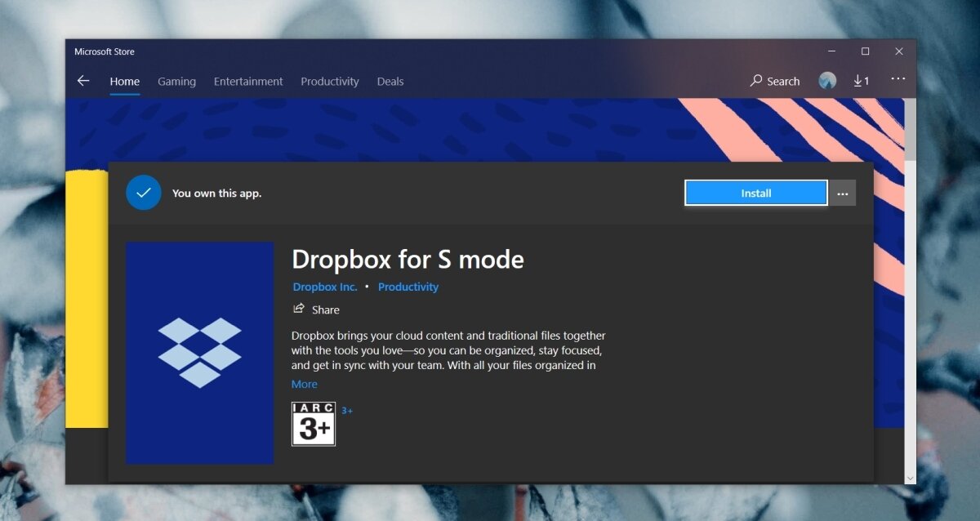The width and height of the screenshot is (980, 521).
Task: Open the See more ellipsis menu in titlebar
Action: [898, 78]
